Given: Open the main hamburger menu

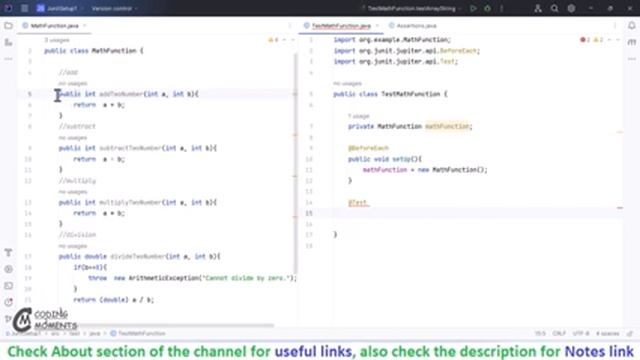Looking at the screenshot, I should pyautogui.click(x=24, y=8).
